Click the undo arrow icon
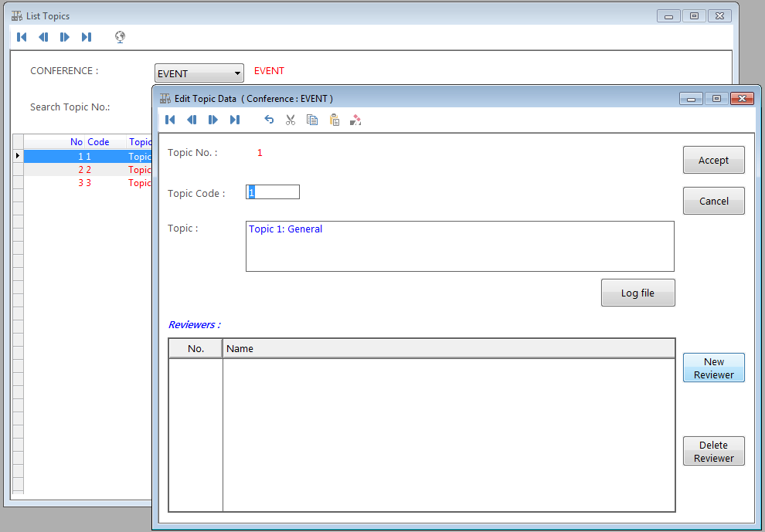 point(269,120)
